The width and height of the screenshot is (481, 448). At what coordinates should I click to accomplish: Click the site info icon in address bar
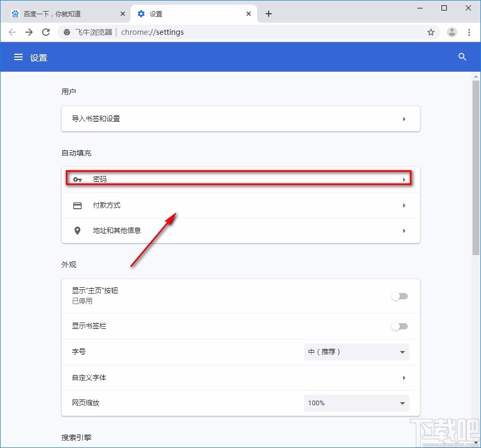click(66, 32)
